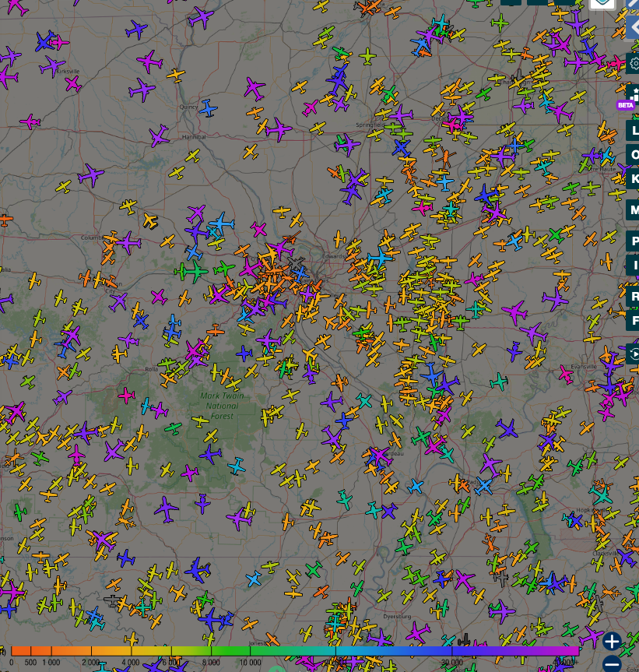Viewport: 639px width, 672px height.
Task: Toggle the P map button
Action: click(x=634, y=241)
